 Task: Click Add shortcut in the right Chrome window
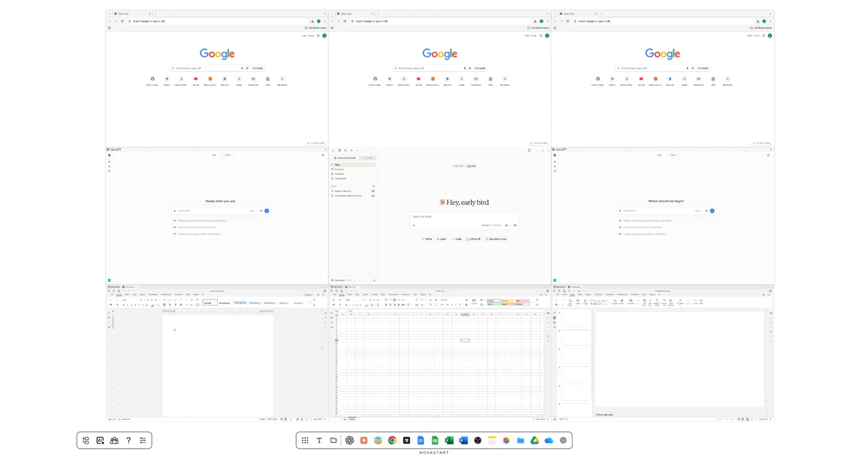[x=728, y=79]
